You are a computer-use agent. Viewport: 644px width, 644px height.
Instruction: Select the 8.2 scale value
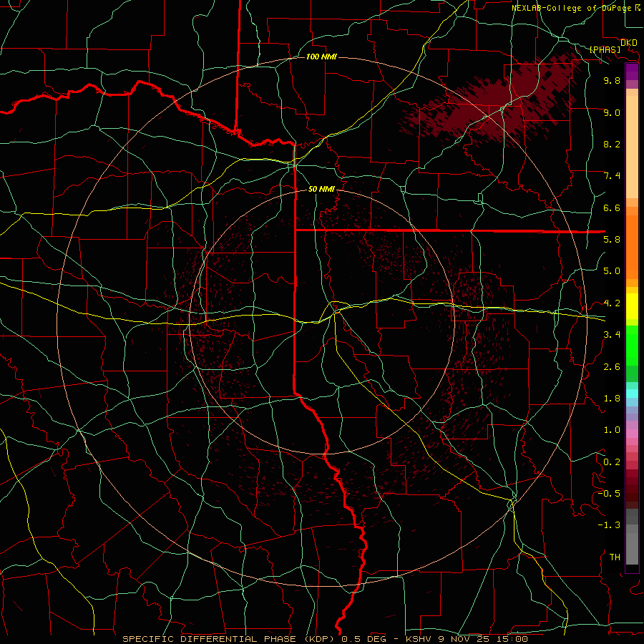[x=612, y=144]
